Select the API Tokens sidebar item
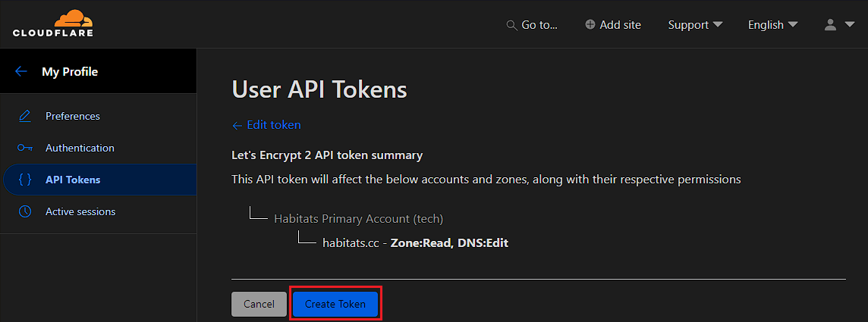The height and width of the screenshot is (322, 868). coord(100,180)
